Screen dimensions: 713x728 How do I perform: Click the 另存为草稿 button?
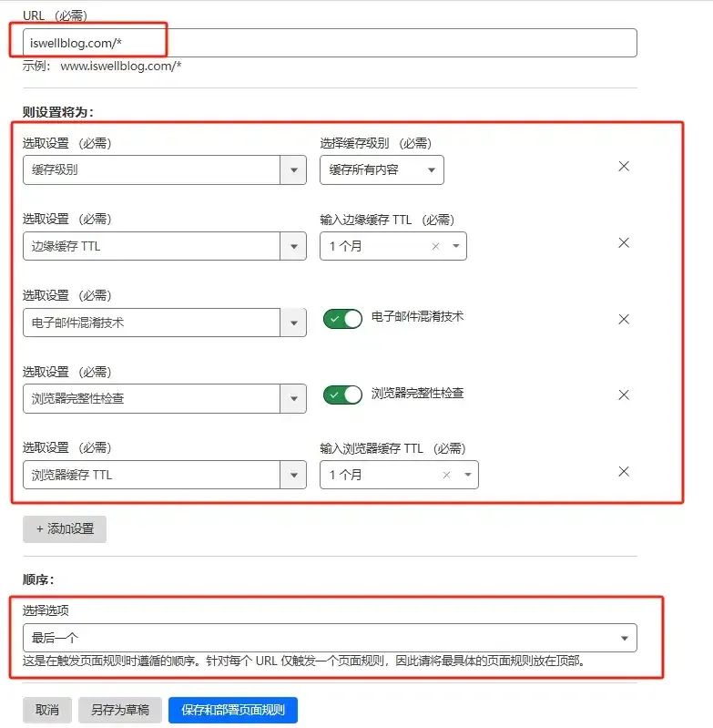pos(120,710)
